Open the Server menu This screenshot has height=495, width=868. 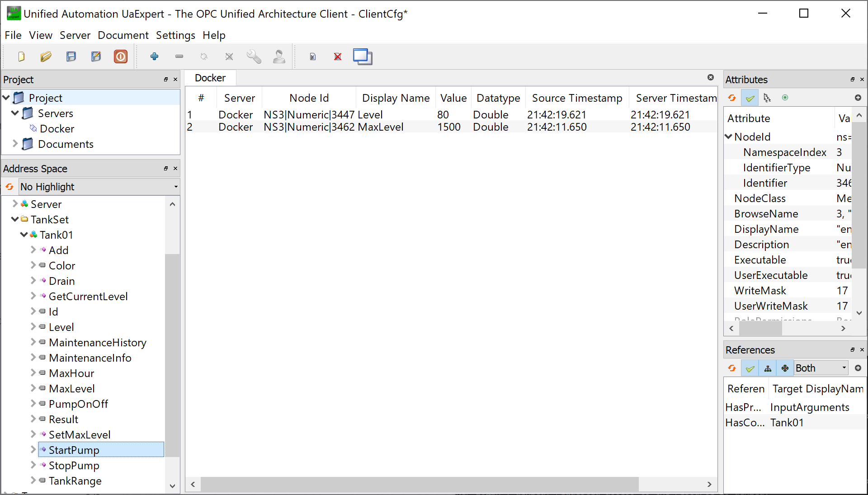[75, 35]
